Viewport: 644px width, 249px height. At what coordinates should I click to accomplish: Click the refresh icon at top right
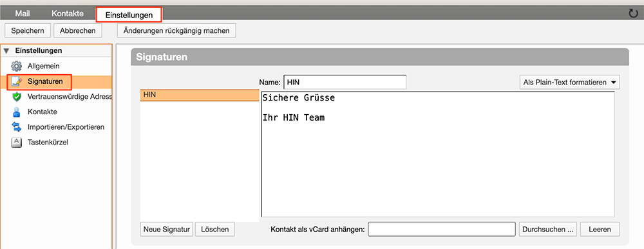[633, 13]
